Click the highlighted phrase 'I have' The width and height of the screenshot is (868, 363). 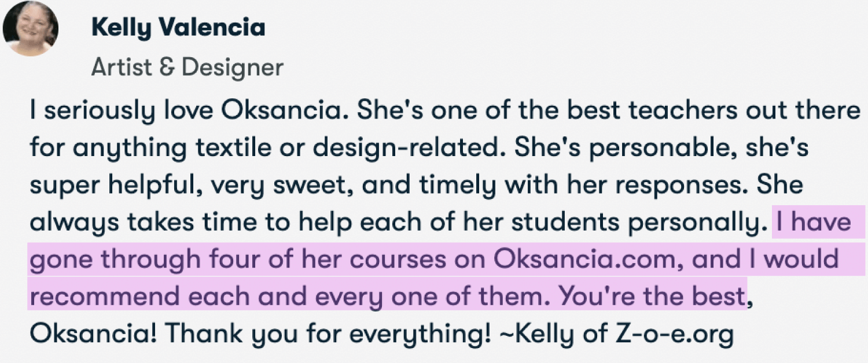[x=814, y=222]
